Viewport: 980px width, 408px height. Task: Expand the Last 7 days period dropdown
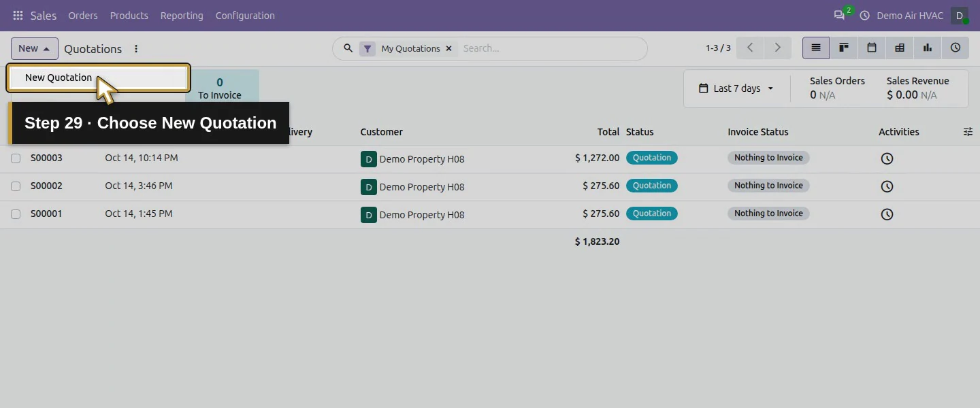[736, 88]
